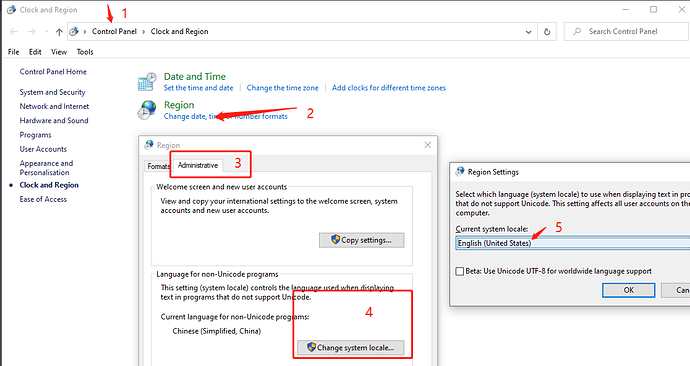Switch to Administrative tab in Region dialog
The height and width of the screenshot is (366, 690).
198,165
